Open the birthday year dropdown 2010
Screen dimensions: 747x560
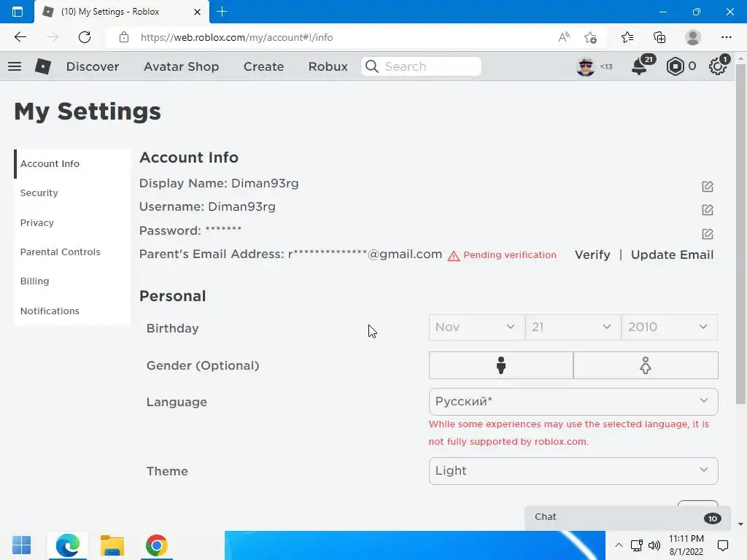[670, 327]
